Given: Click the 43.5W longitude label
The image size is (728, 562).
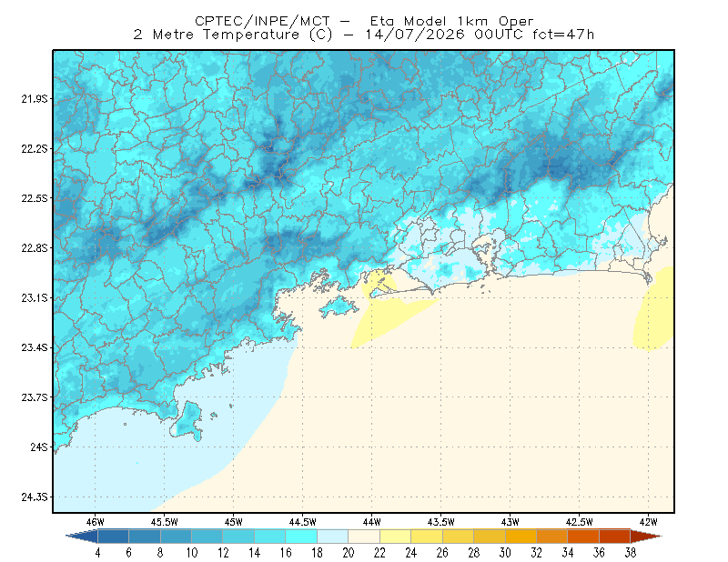Looking at the screenshot, I should click(441, 522).
